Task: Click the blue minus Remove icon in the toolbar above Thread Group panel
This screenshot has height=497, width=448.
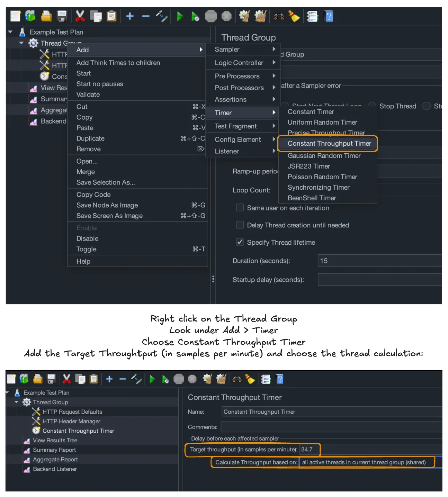Action: click(146, 16)
